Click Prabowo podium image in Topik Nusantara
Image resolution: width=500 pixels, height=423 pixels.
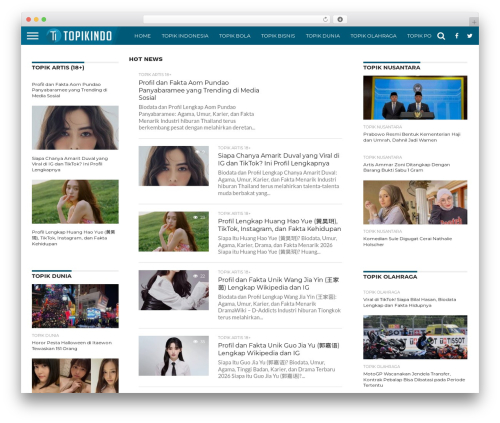coord(415,98)
